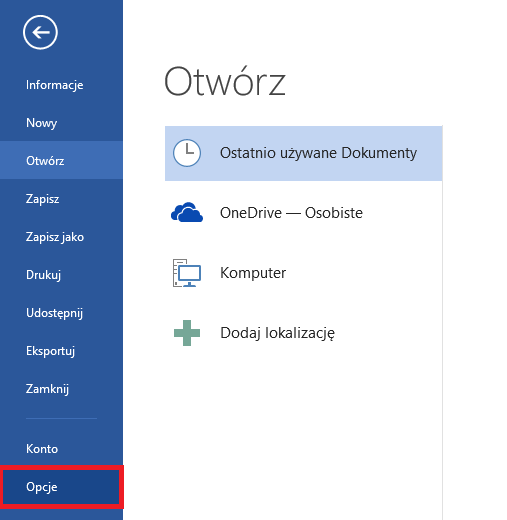Screen dimensions: 507x520
Task: Click the clock icon for recent documents
Action: [187, 153]
